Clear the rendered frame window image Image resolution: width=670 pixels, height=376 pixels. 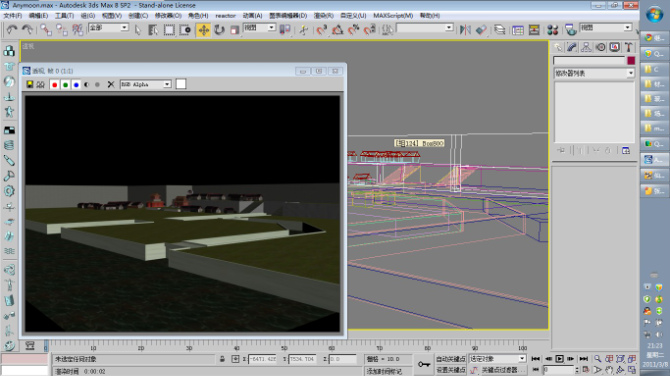coord(111,85)
